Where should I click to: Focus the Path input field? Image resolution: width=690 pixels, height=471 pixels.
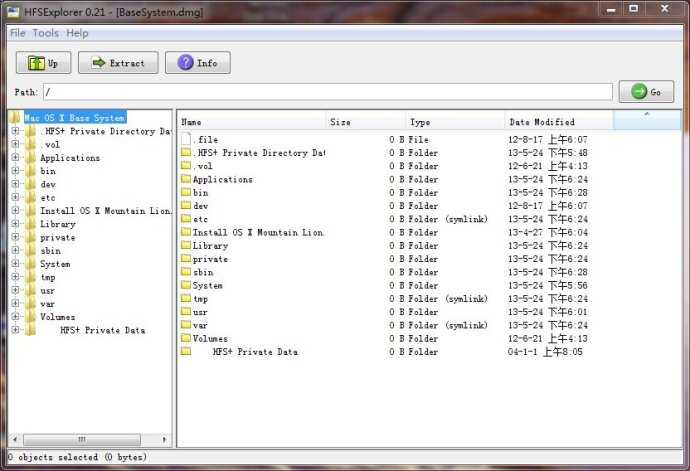(x=327, y=92)
